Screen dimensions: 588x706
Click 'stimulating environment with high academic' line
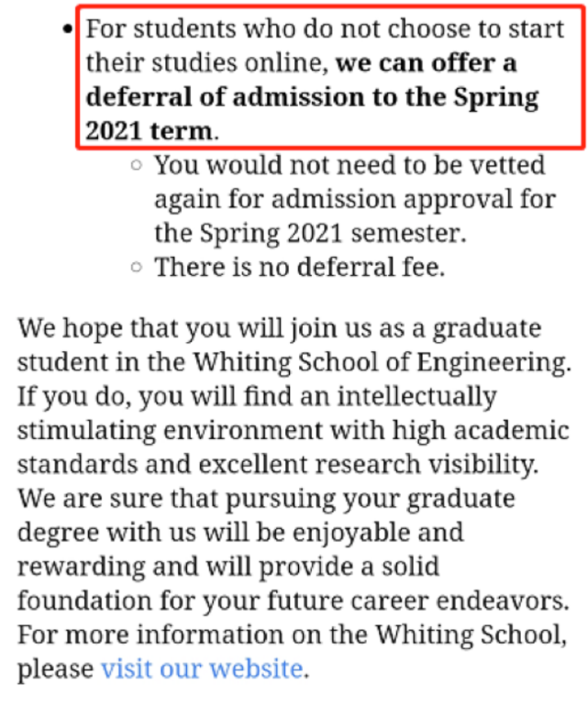[x=293, y=431]
